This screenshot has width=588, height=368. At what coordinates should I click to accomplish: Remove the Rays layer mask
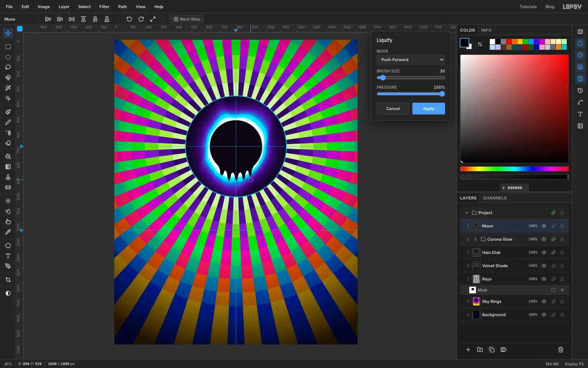click(562, 290)
